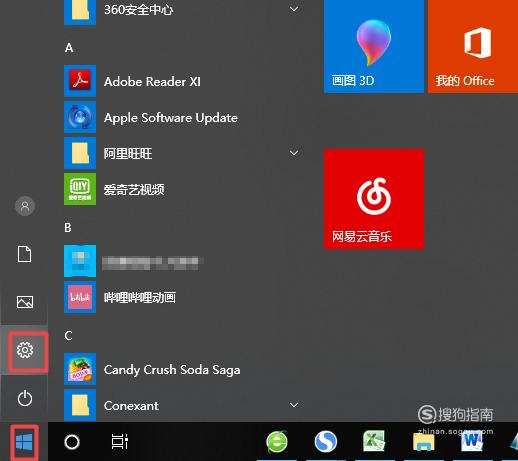Launch 哔哩哔哩动画 from the app list
The image size is (518, 461).
coord(140,298)
